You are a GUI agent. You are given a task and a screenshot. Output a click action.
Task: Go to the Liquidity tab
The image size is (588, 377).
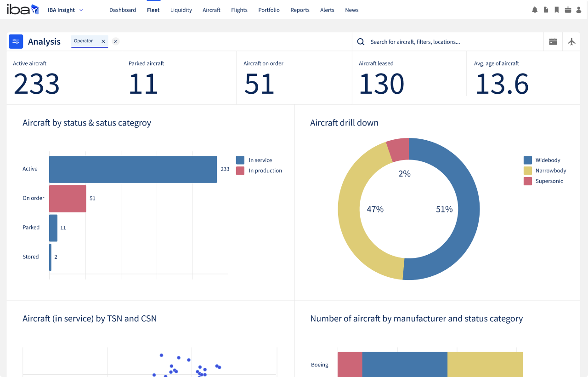point(181,10)
